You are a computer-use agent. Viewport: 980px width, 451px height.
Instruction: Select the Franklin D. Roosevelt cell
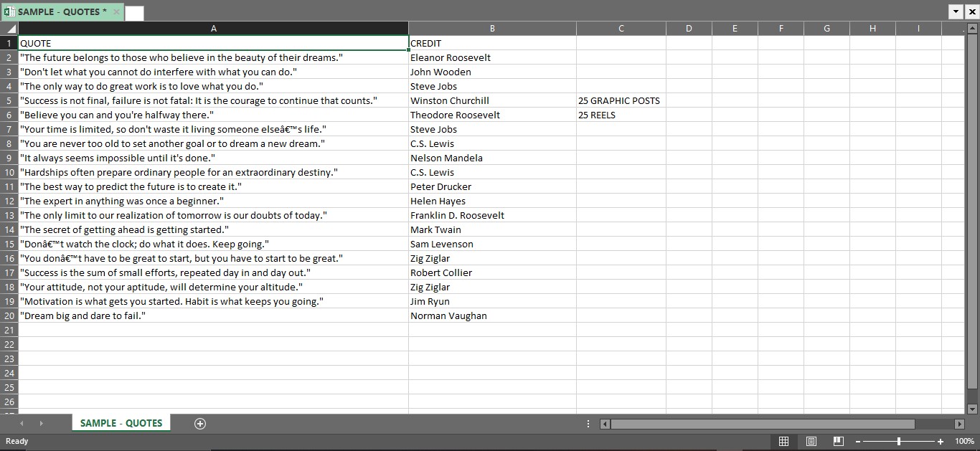click(492, 215)
